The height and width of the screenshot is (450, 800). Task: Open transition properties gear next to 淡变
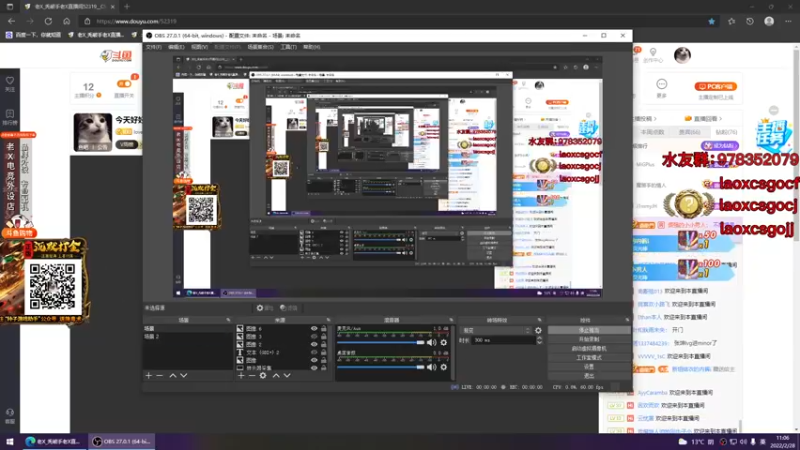click(x=538, y=331)
